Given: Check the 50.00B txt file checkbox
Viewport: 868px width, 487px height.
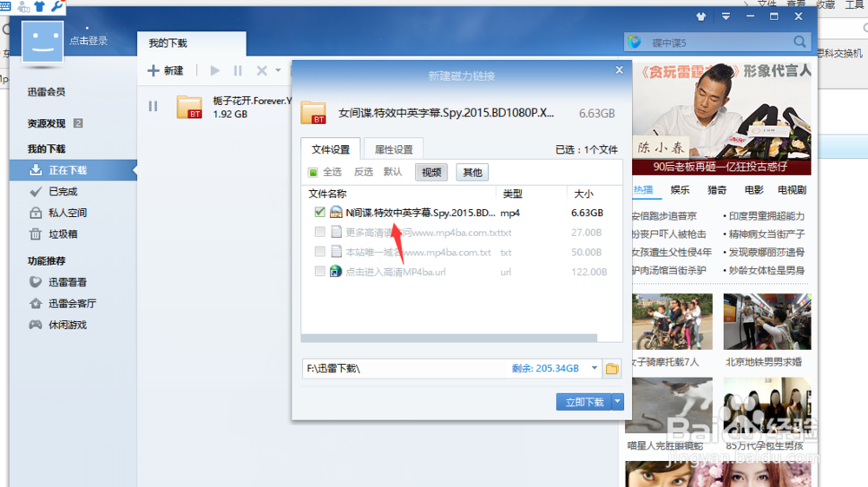Looking at the screenshot, I should coord(319,252).
